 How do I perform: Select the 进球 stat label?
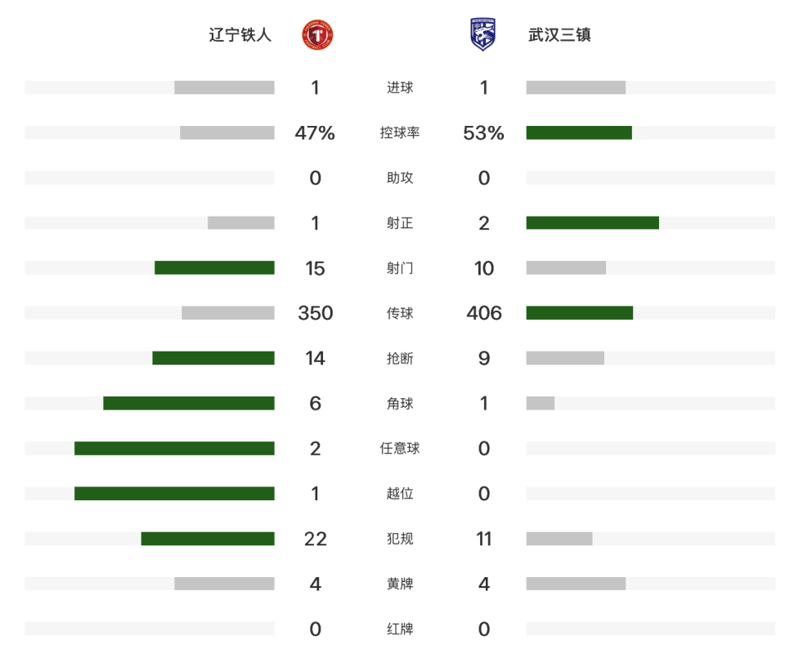pyautogui.click(x=400, y=87)
